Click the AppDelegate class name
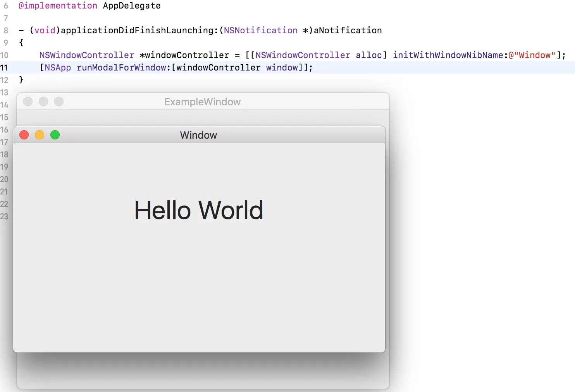The width and height of the screenshot is (575, 392). pyautogui.click(x=132, y=6)
